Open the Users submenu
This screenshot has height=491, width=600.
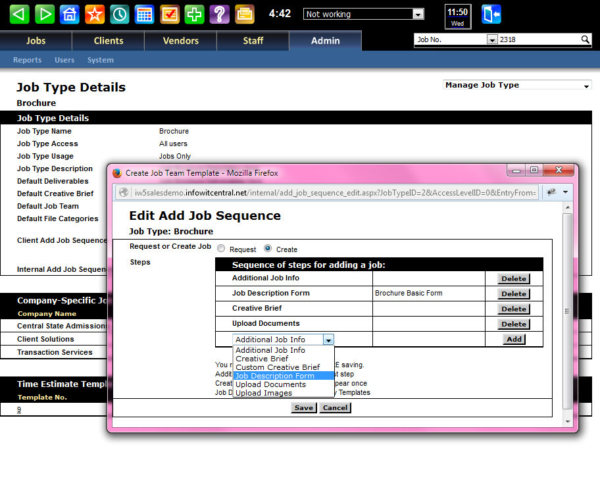[64, 60]
